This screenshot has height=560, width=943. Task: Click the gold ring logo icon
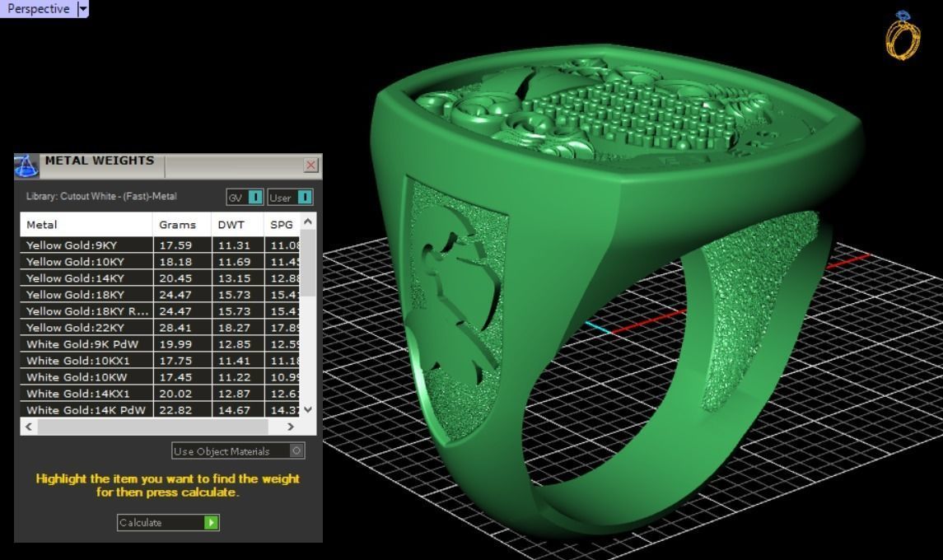(x=903, y=35)
